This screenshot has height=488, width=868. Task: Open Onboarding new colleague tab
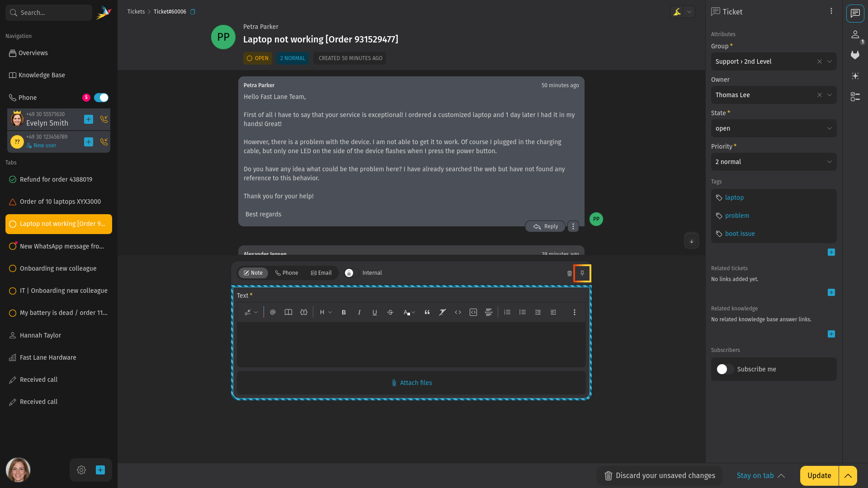pyautogui.click(x=59, y=268)
